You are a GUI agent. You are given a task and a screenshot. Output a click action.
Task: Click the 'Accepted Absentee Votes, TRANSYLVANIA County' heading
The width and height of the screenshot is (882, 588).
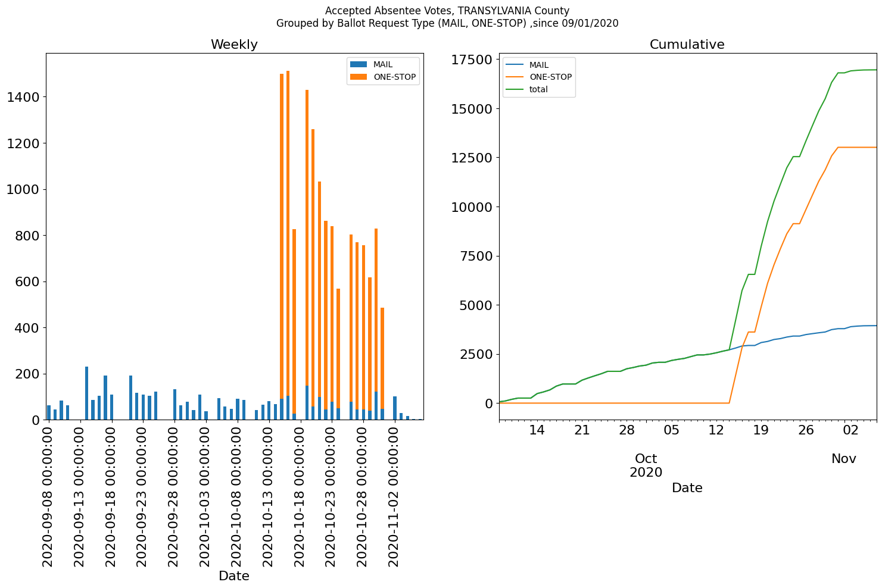pyautogui.click(x=447, y=11)
